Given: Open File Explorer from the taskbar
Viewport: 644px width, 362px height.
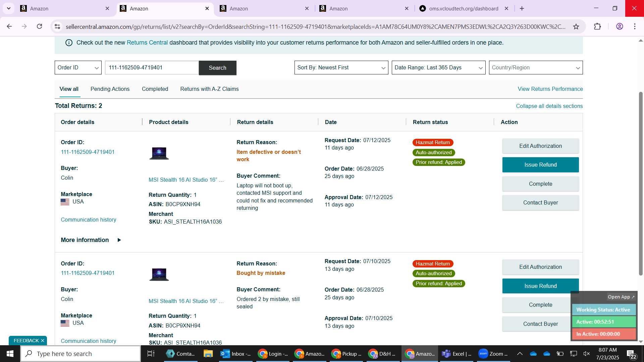Looking at the screenshot, I should [x=208, y=354].
